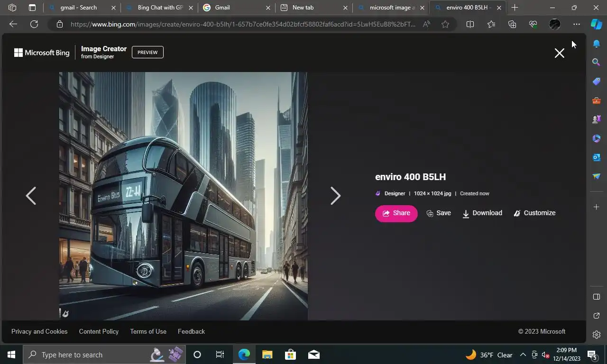The height and width of the screenshot is (364, 607).
Task: Click the PREVIEW badge
Action: 147,52
